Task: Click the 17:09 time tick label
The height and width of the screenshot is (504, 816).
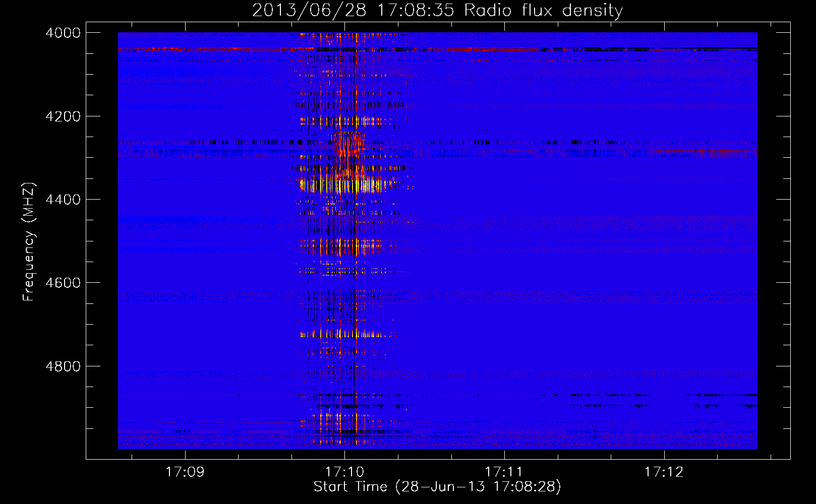Action: point(185,472)
